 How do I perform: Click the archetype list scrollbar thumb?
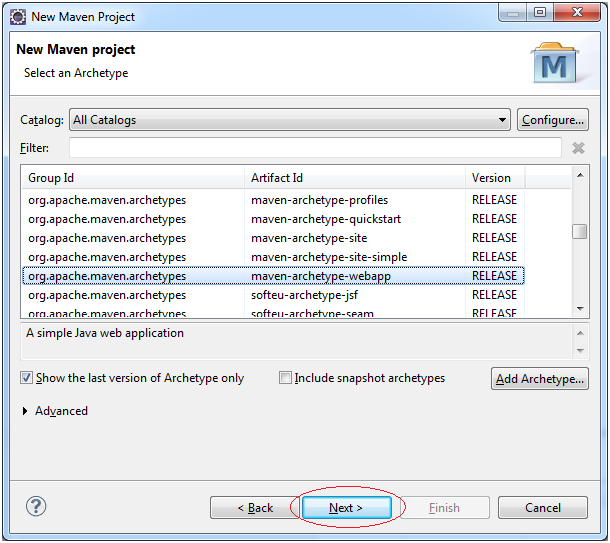[580, 231]
